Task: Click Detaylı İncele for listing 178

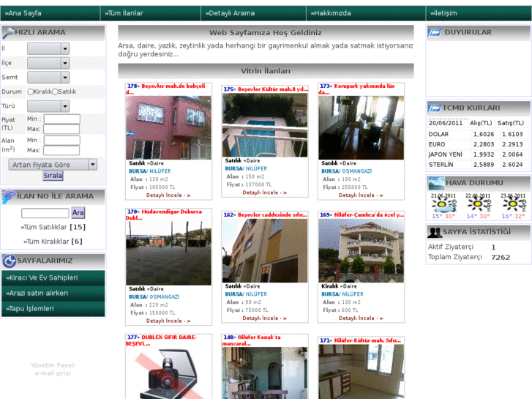Action: 168,195
